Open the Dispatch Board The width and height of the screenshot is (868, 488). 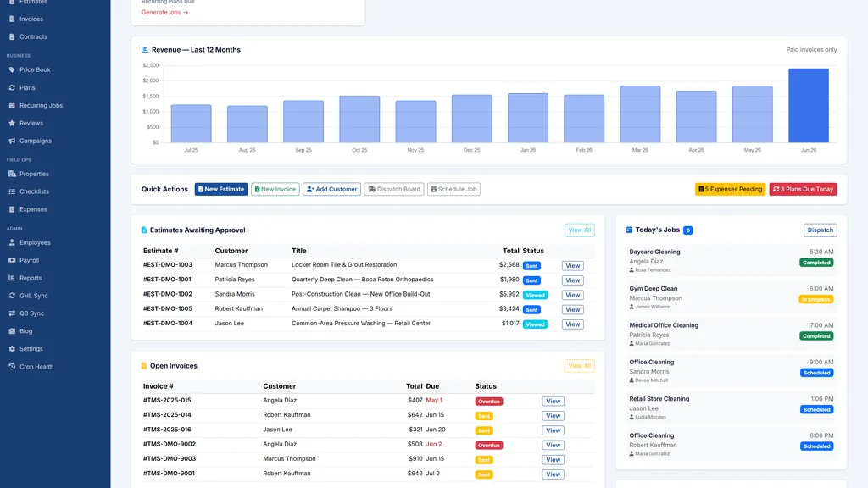(x=394, y=189)
